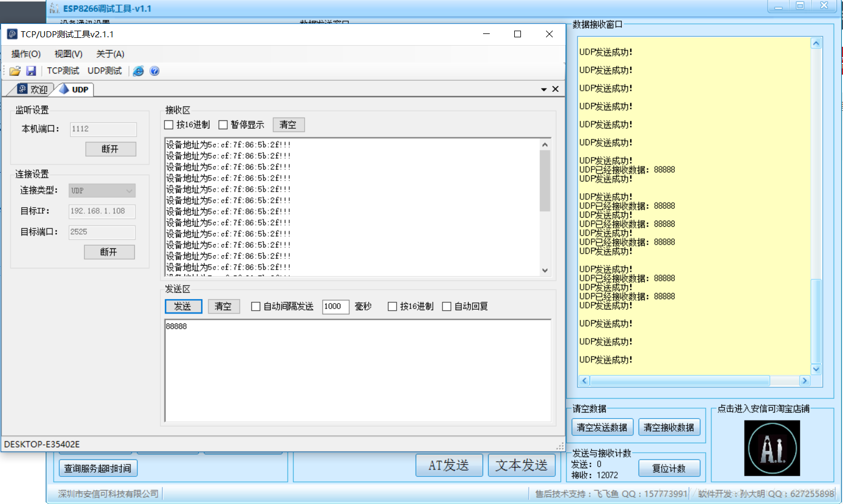Save using the floppy disk toolbar icon
This screenshot has height=504, width=843.
coord(31,71)
